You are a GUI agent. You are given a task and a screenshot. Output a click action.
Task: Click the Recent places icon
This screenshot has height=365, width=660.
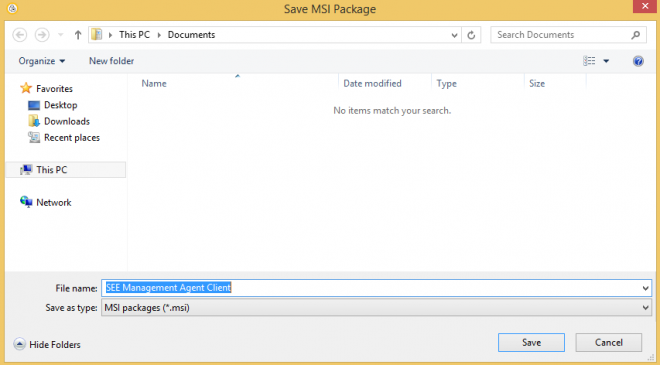click(34, 137)
